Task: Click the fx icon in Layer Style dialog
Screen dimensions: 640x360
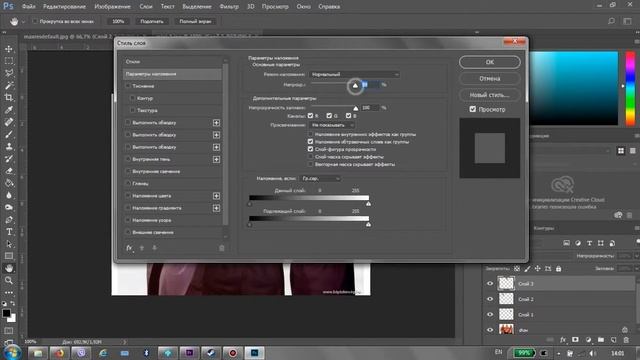Action: 129,248
